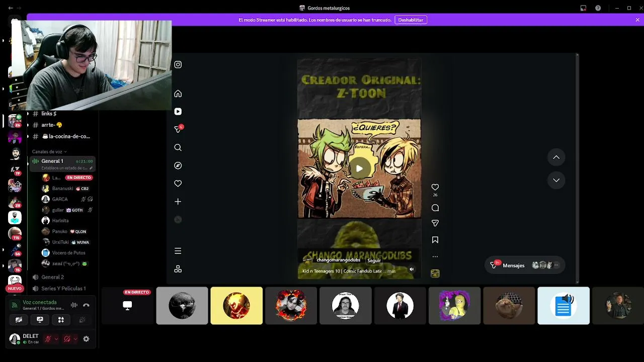644x362 pixels.
Task: Open soundboard button in voice panel
Action: (x=82, y=320)
